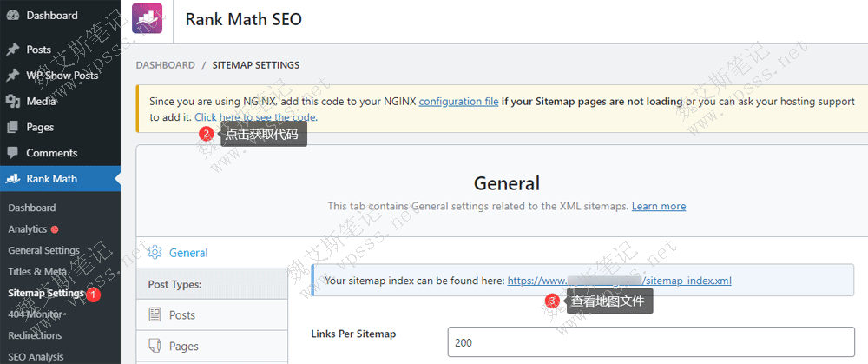Screen dimensions: 868x364
Task: Click the Comments bubble icon
Action: tap(13, 152)
